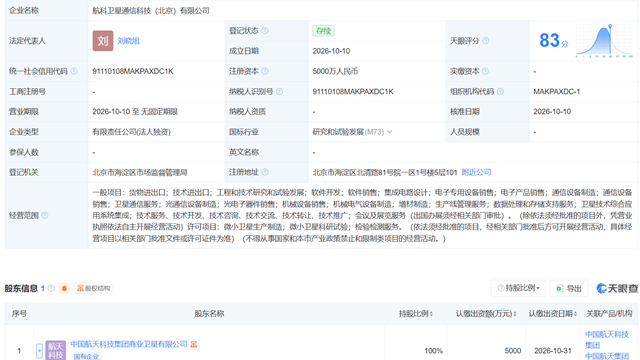Click the help icon after 股东信息 count
The image size is (640, 360).
[51, 288]
